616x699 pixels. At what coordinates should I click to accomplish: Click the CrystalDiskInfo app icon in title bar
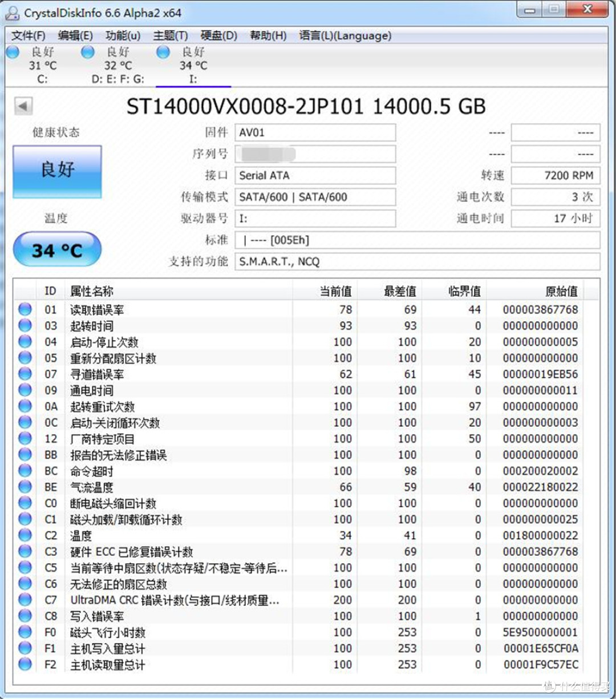(x=12, y=13)
